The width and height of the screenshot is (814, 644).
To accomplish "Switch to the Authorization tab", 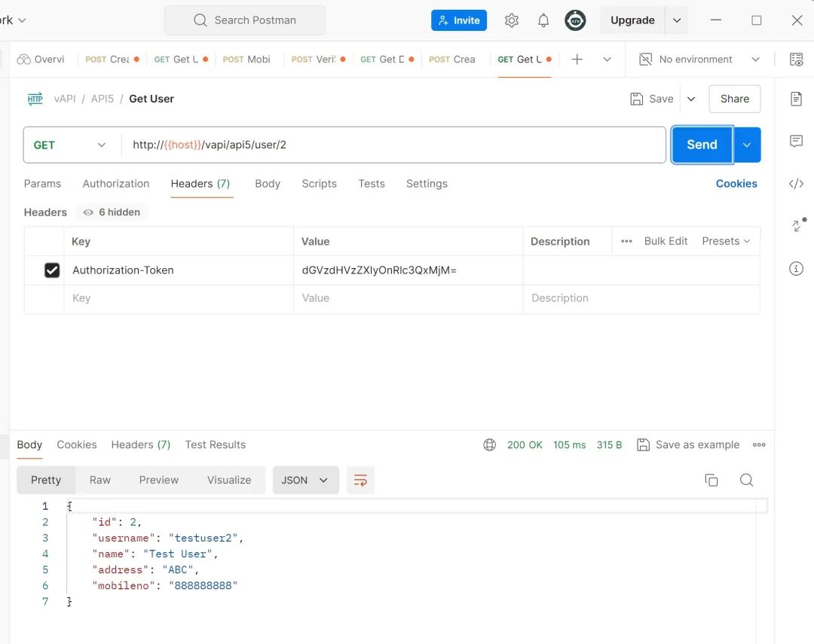I will click(x=116, y=184).
